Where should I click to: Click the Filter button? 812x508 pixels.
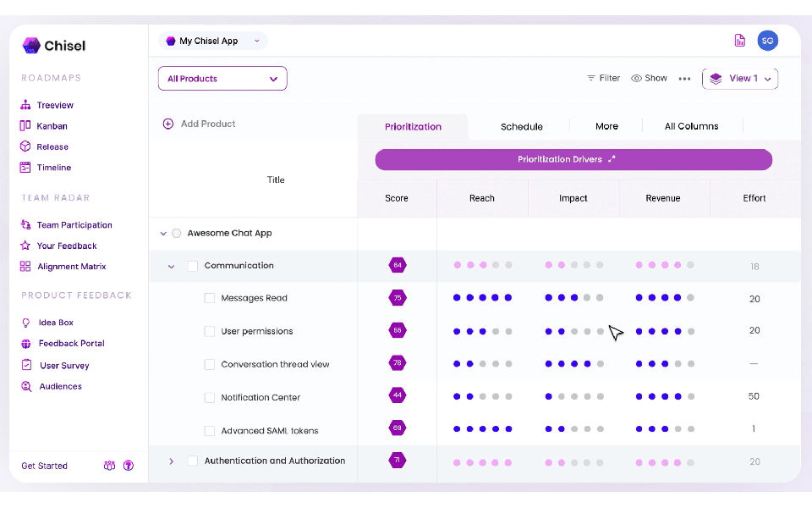(603, 78)
